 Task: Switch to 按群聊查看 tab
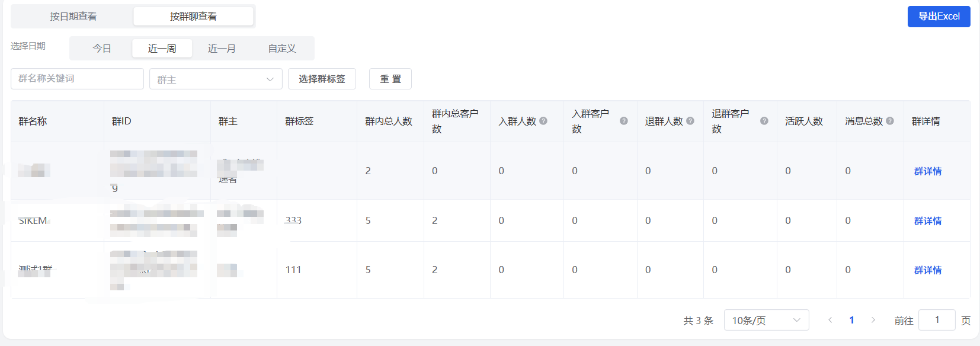(x=193, y=17)
